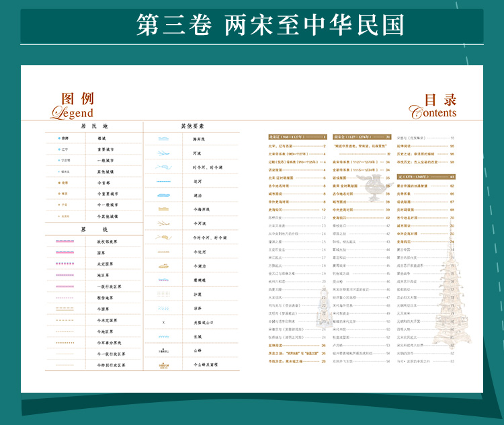Click the 其他要素 legend column heading
504x425 pixels.
[192, 126]
